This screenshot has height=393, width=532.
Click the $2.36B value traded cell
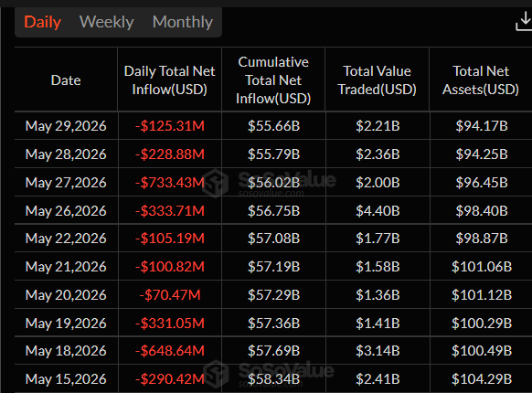[x=378, y=154]
